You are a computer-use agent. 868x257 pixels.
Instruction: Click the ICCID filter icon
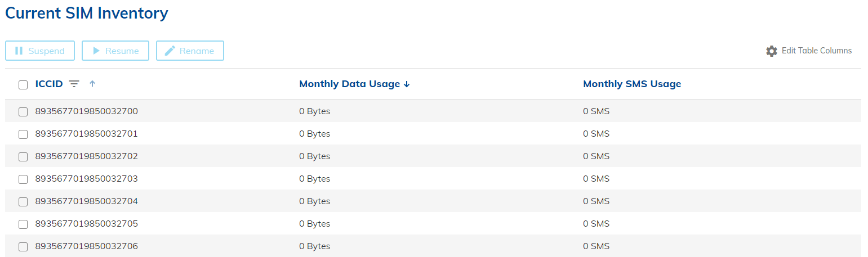point(74,84)
